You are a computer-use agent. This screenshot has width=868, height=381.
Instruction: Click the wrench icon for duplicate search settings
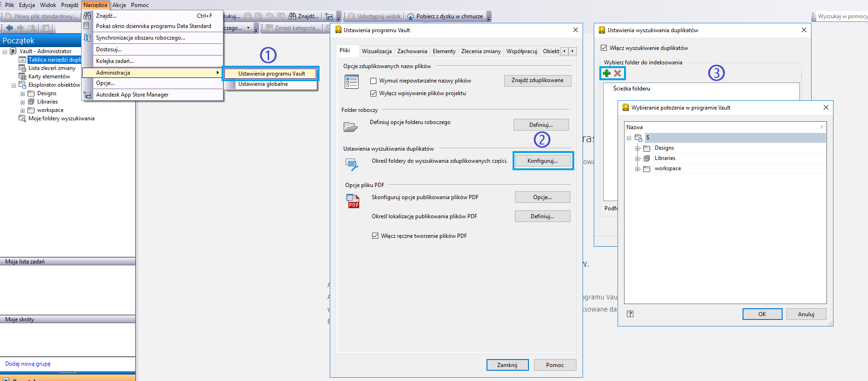tap(352, 164)
